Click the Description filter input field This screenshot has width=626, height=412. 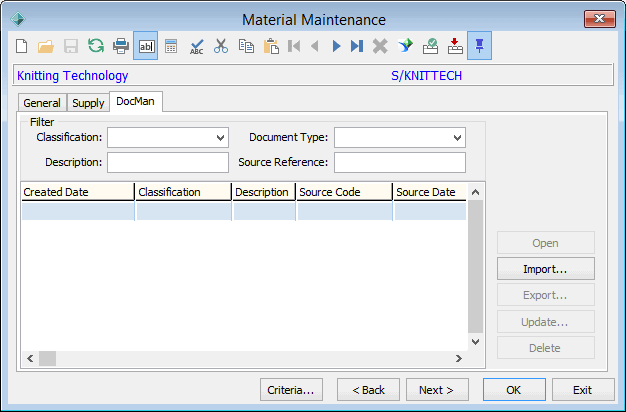pos(168,162)
